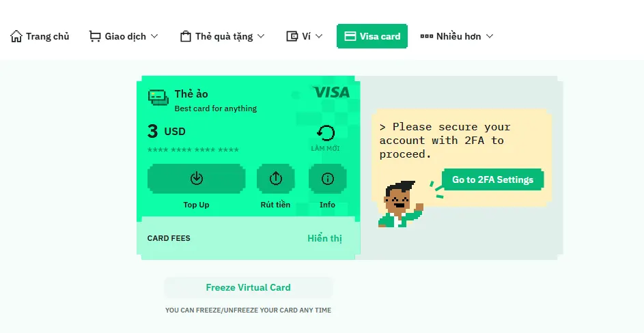Select the Visa card tab

372,36
